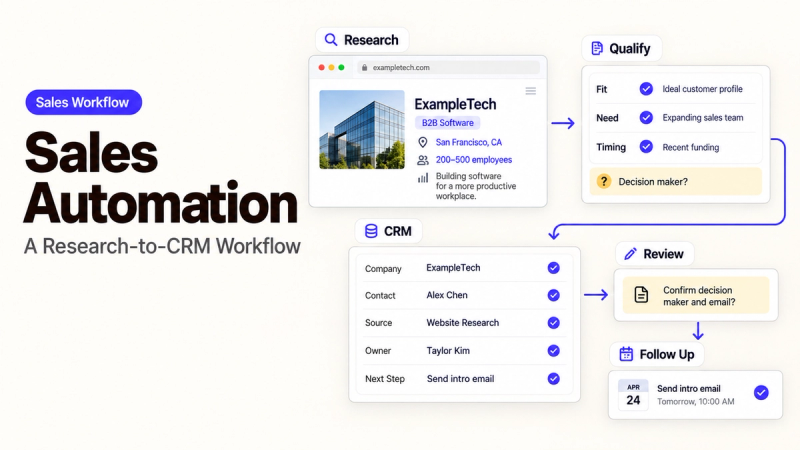
Task: Click the Review pencil icon
Action: pos(631,254)
